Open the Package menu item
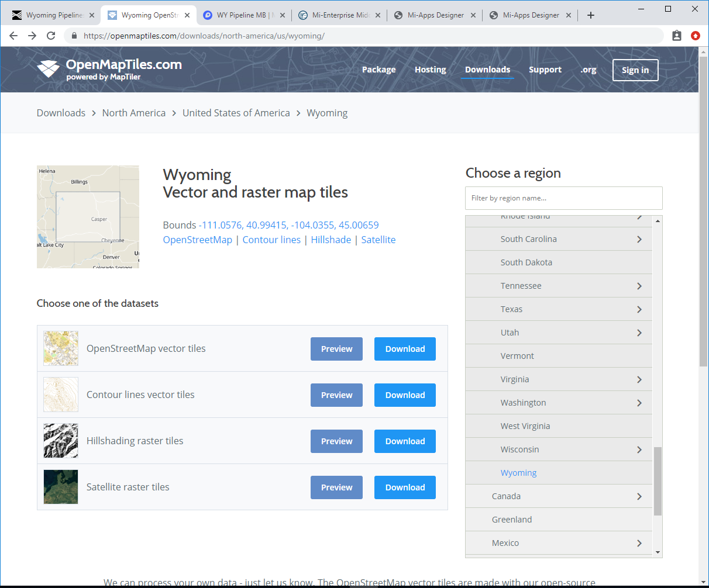 379,70
